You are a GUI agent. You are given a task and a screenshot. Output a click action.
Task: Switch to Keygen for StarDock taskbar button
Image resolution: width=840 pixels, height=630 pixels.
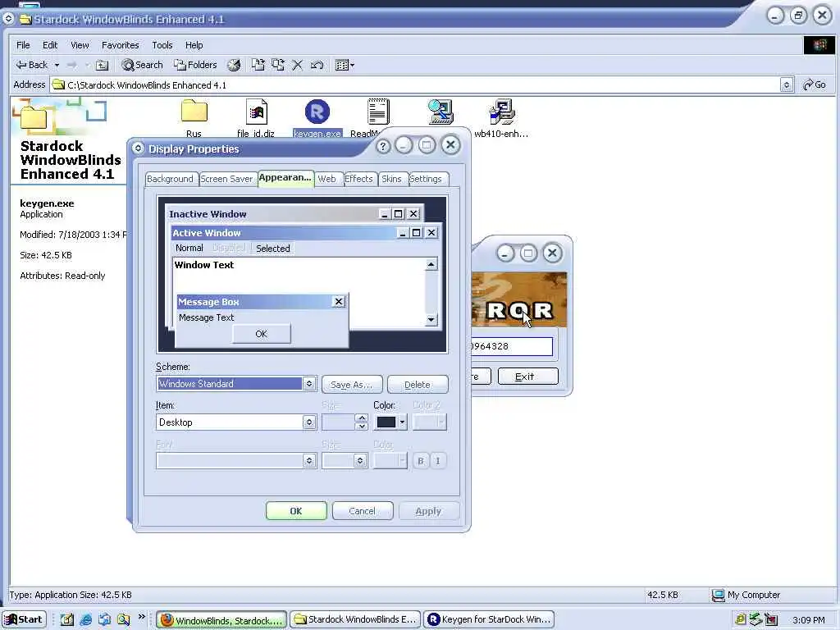point(489,620)
